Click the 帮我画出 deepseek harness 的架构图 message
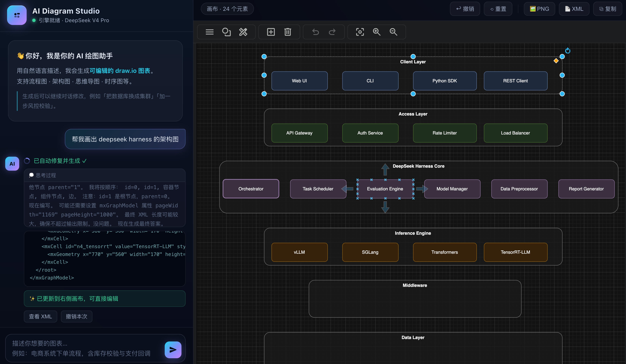Viewport: 626px width, 364px height. click(125, 139)
